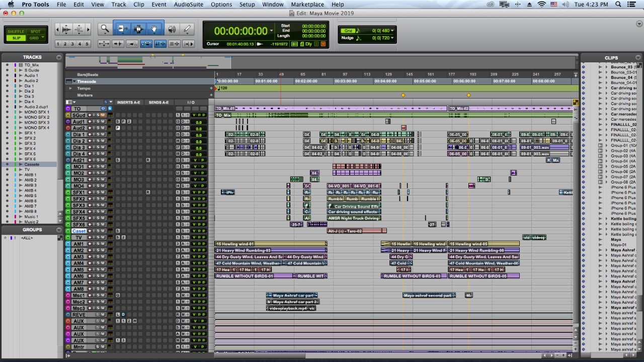This screenshot has width=644, height=362.
Task: Open Spotlight search in macOS menu bar
Action: (x=618, y=5)
